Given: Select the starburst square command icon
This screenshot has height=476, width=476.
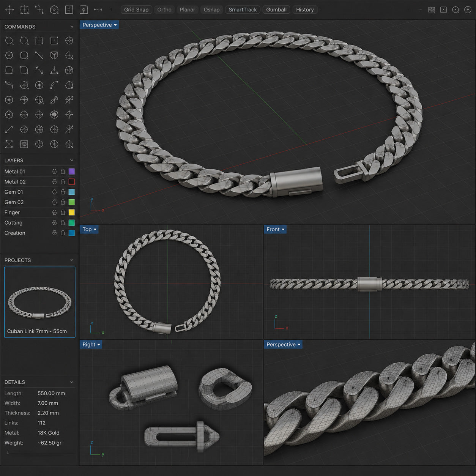Looking at the screenshot, I should [24, 144].
